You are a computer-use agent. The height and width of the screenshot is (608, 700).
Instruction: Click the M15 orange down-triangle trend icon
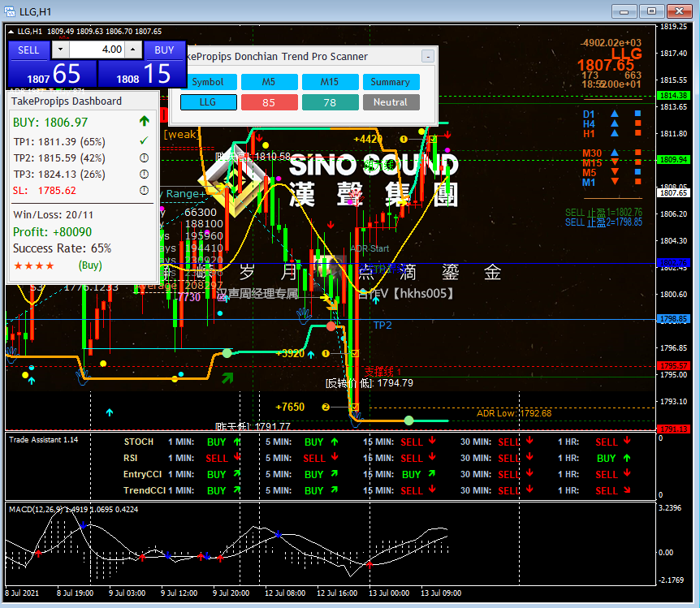click(x=615, y=162)
